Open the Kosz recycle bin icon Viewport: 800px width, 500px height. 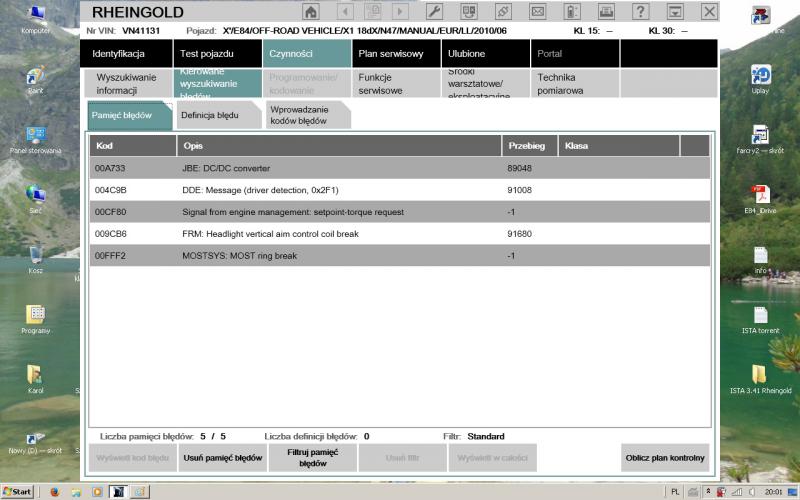[x=35, y=260]
